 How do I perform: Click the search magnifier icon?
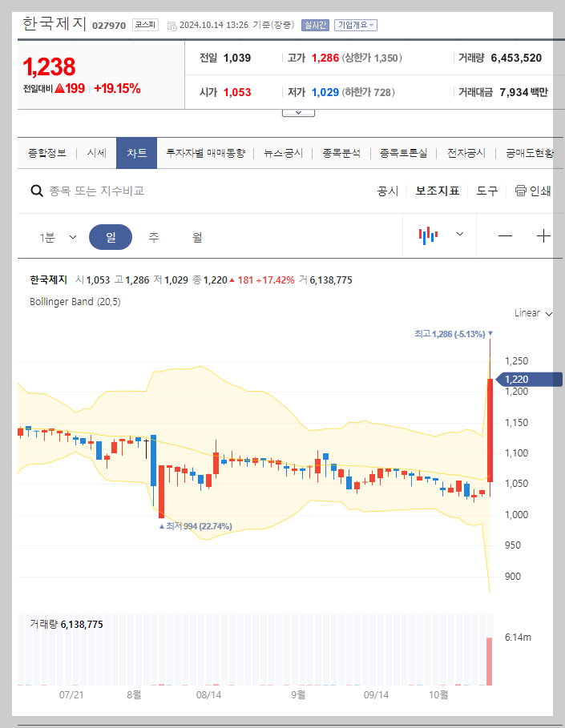[37, 191]
